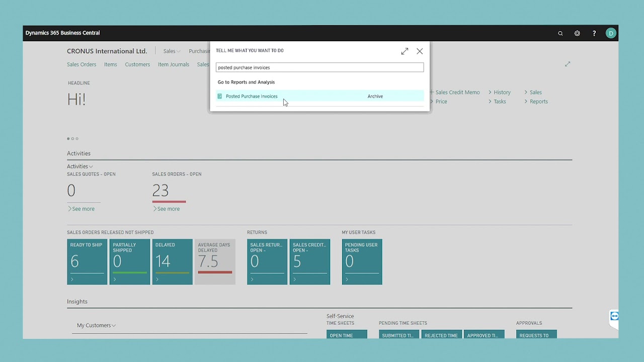Screen dimensions: 644x362
Task: Open the Item Journals navigation link
Action: [x=174, y=64]
